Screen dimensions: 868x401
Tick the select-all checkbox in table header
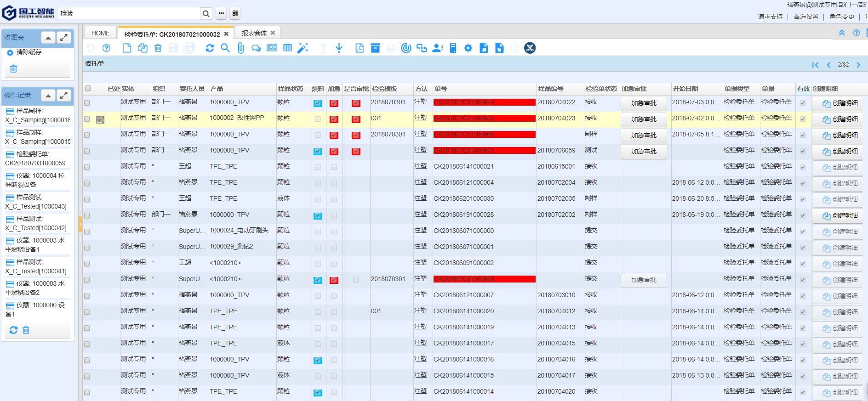coord(88,89)
